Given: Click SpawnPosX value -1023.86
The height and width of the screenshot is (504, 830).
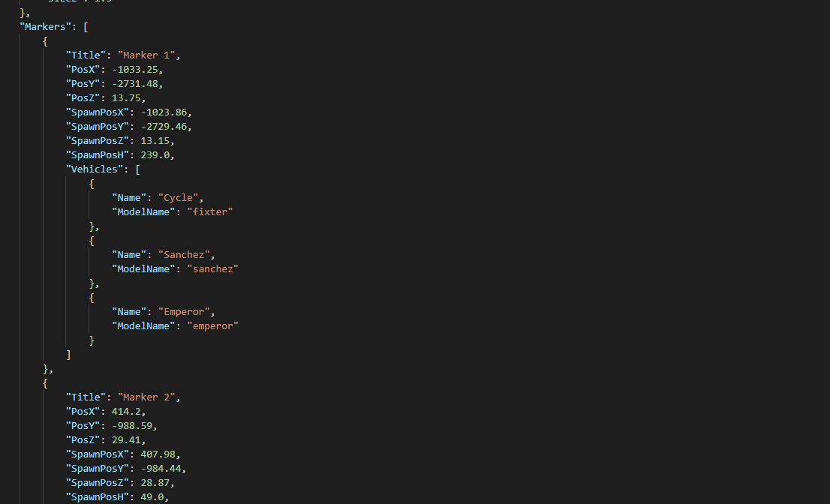Looking at the screenshot, I should (164, 112).
